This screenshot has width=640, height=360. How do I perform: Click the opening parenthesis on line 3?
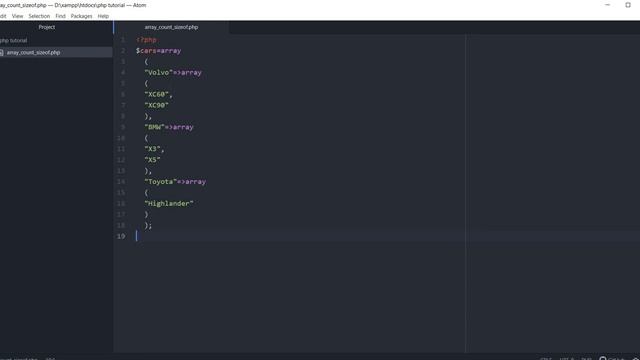pos(146,62)
